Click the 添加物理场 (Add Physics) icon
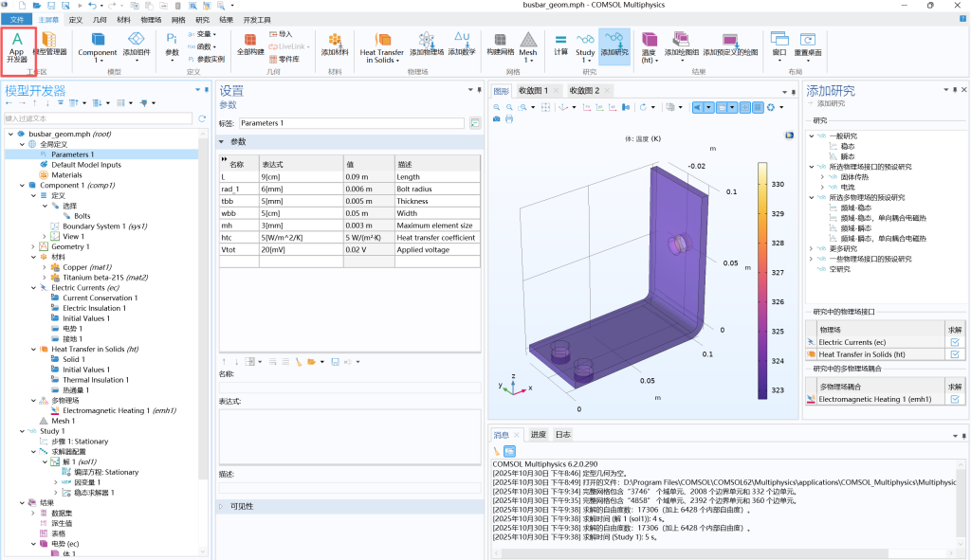Screen dimensions: 971x560 (428, 44)
